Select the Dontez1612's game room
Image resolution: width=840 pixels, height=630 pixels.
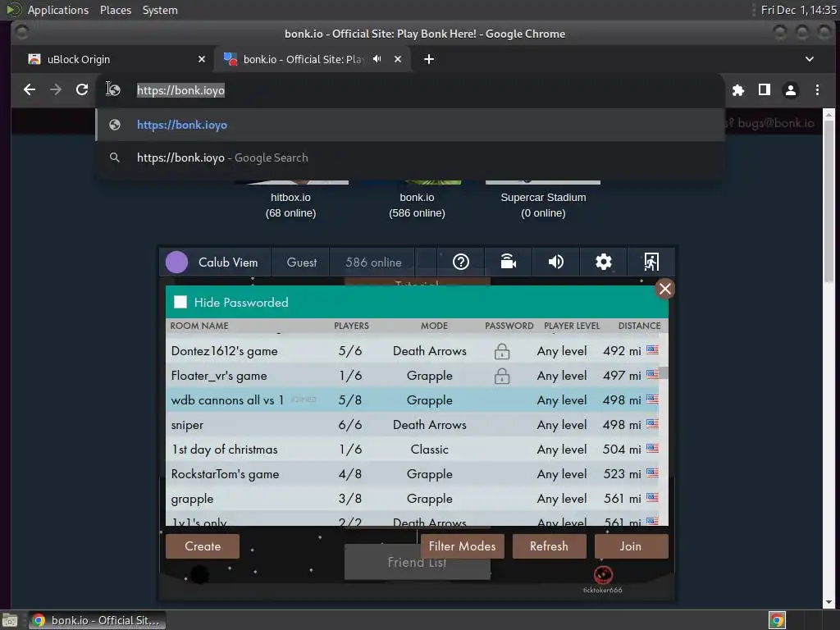click(x=412, y=351)
